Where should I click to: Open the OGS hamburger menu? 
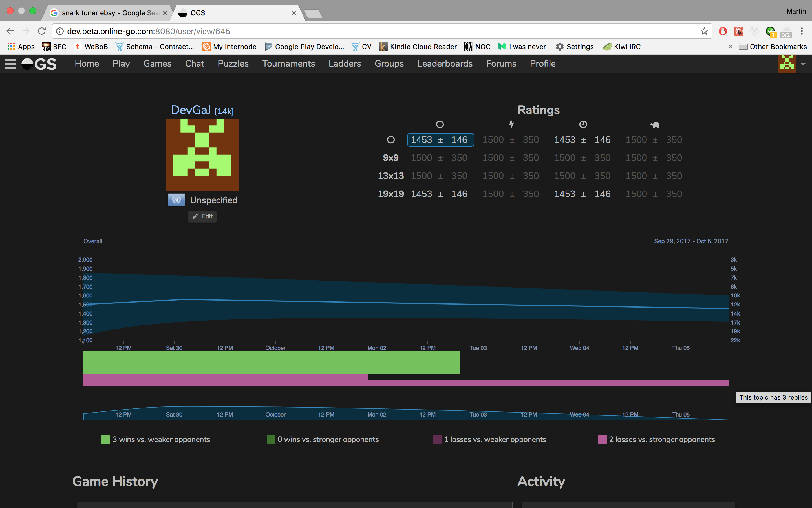[x=10, y=64]
